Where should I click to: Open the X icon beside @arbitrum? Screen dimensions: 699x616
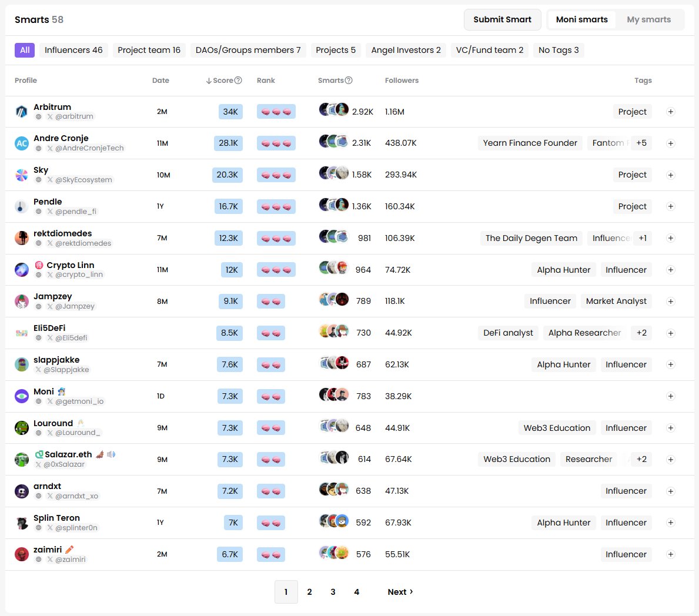50,117
